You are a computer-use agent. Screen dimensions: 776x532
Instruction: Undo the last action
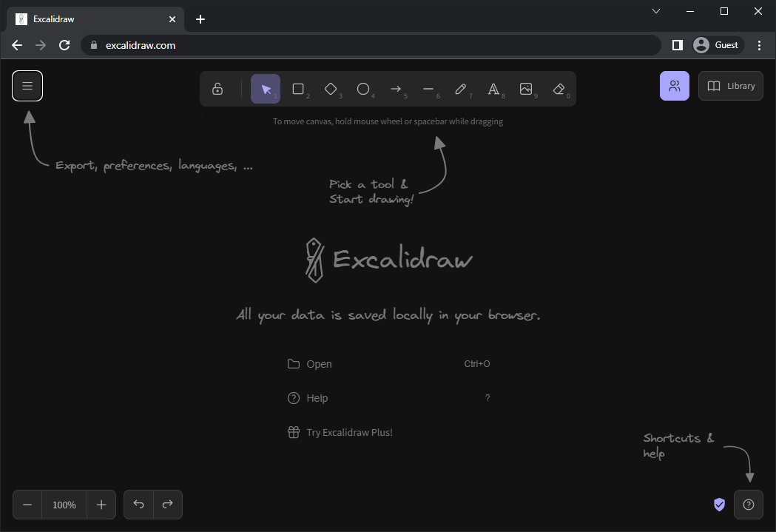coord(138,504)
